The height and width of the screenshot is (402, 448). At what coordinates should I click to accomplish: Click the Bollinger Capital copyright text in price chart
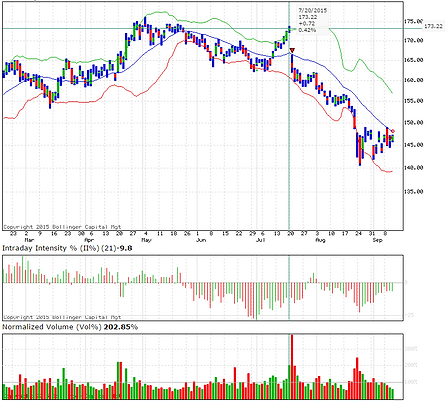point(62,227)
